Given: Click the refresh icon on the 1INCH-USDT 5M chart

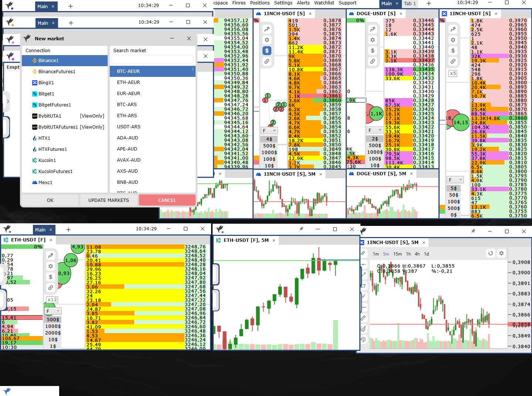Looking at the screenshot, I should coord(491,253).
